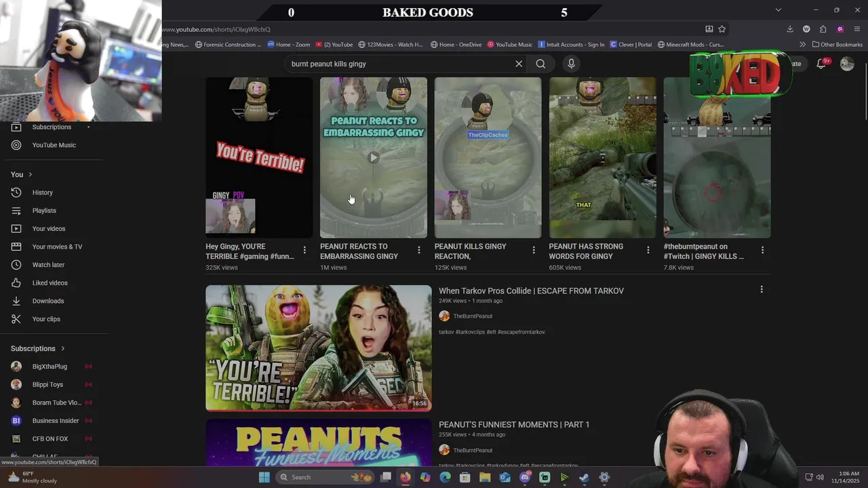Open Liked videos in sidebar
The image size is (868, 488).
coord(52,283)
